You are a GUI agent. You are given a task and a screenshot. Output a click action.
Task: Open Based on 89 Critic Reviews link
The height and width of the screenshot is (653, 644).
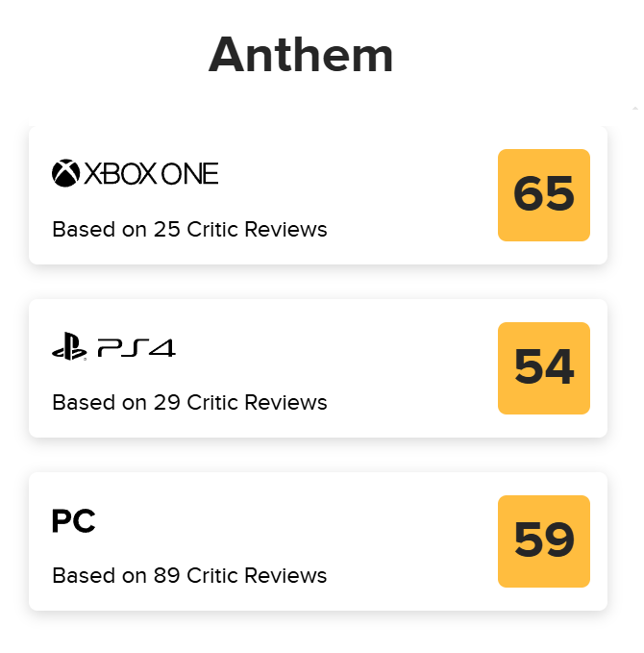[189, 576]
